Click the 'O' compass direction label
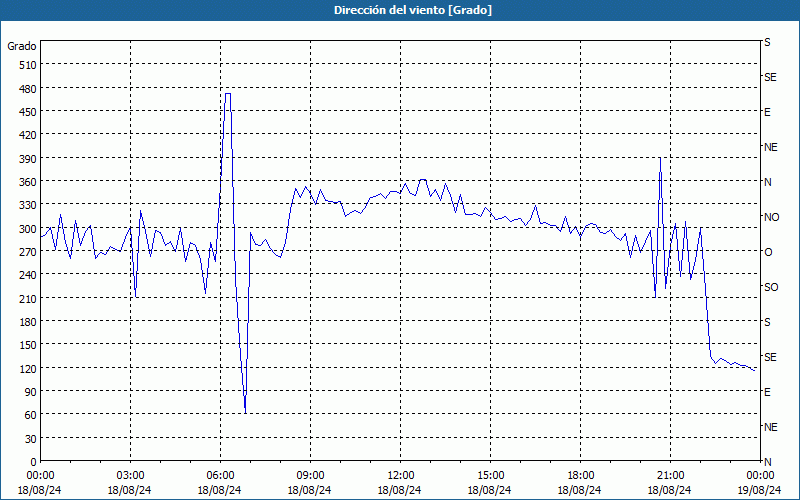This screenshot has height=500, width=800. [x=768, y=252]
